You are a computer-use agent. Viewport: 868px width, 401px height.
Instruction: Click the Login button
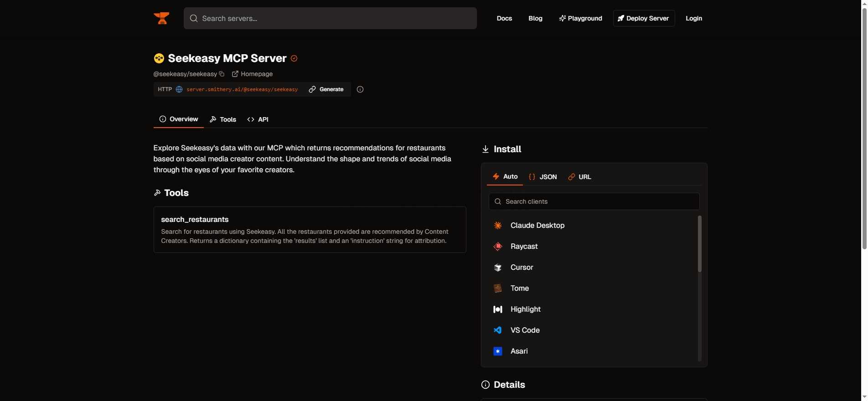tap(694, 18)
